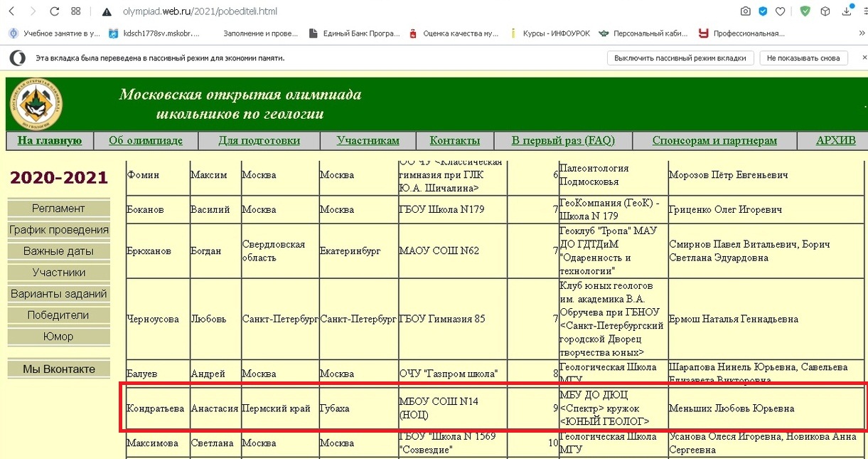Take a snapshot with the camera icon
This screenshot has height=459, width=868.
[745, 11]
